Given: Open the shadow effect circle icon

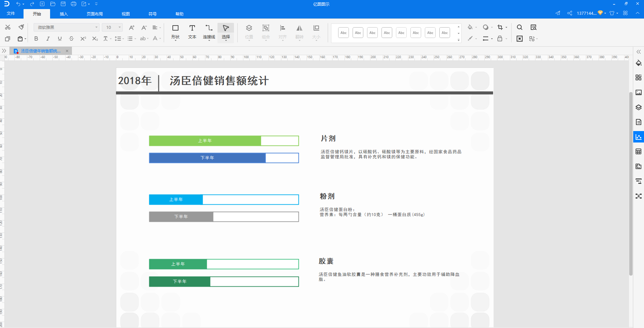Looking at the screenshot, I should click(486, 27).
